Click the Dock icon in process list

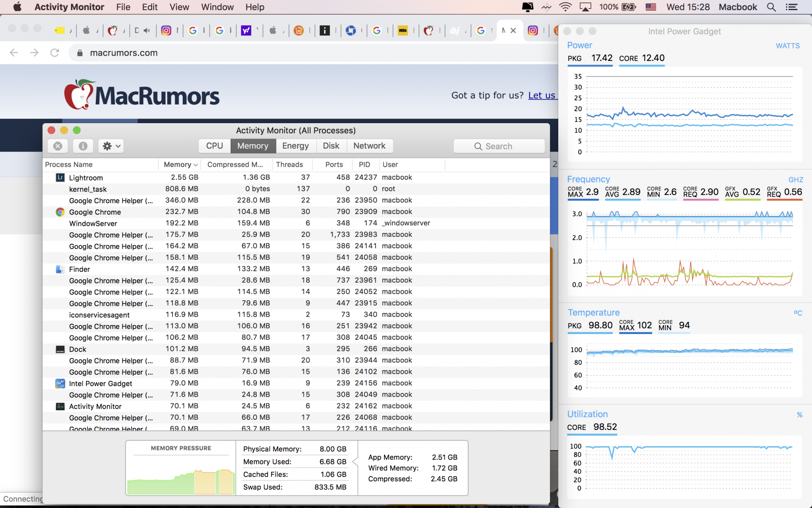click(60, 349)
